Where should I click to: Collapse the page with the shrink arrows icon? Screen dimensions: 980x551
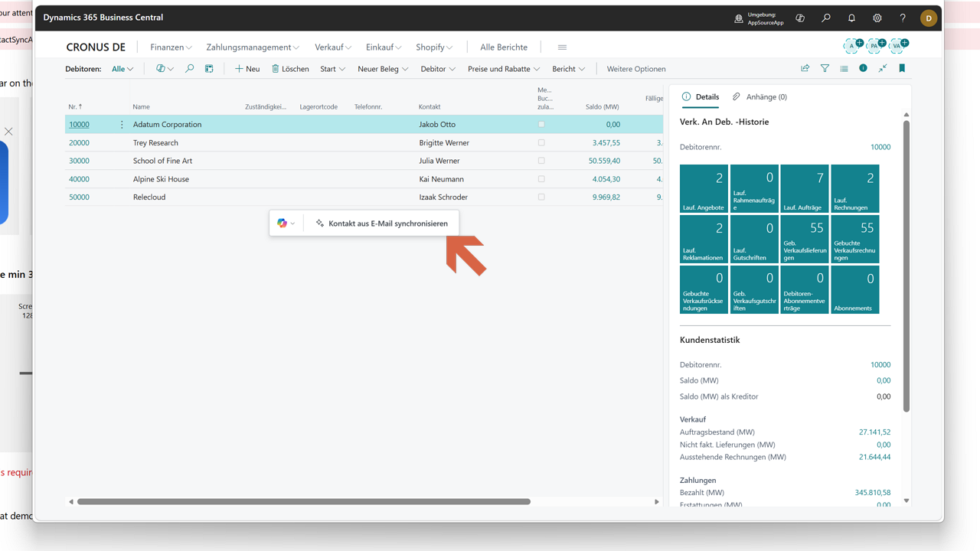click(x=882, y=68)
